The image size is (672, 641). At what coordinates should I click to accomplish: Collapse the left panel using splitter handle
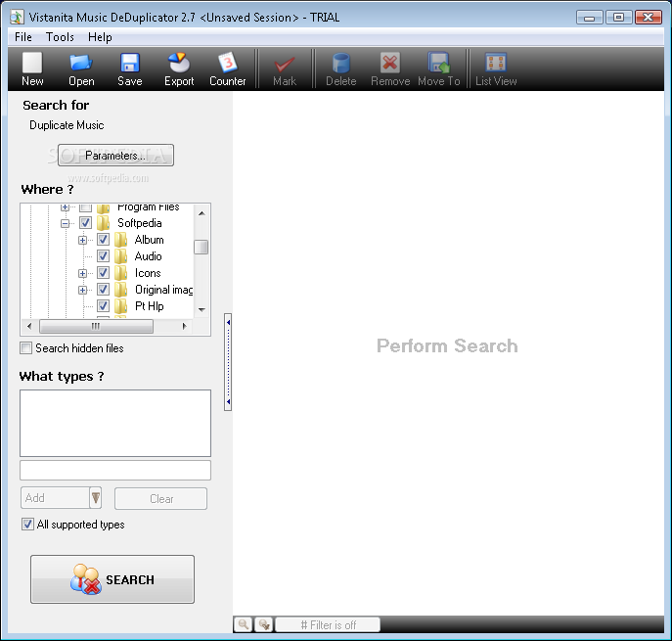click(x=228, y=362)
